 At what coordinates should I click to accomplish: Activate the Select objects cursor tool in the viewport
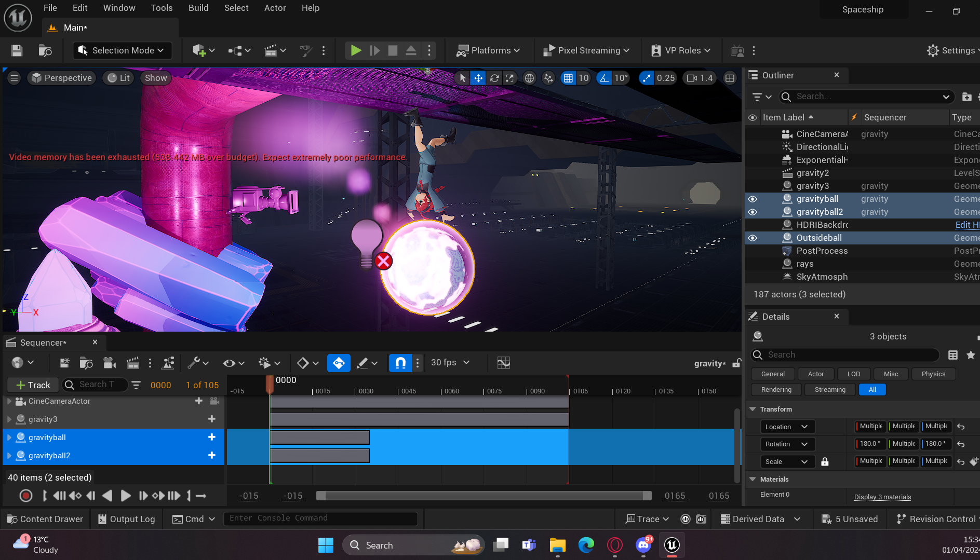pos(462,78)
